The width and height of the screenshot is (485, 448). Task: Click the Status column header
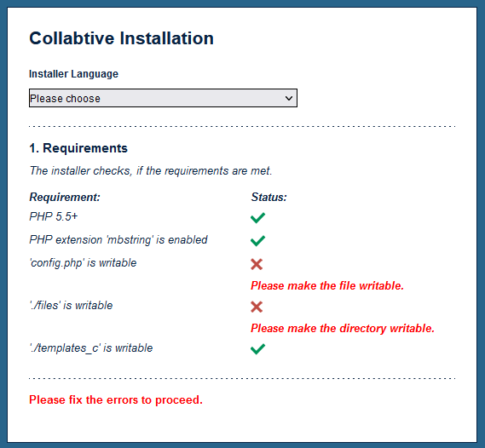268,197
